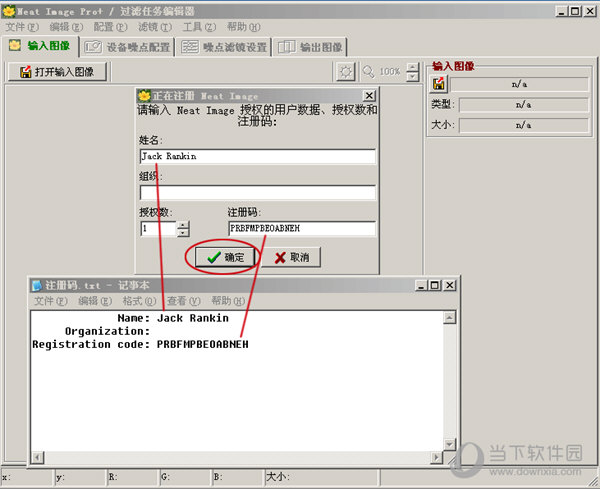Minimize the Notepad window
The width and height of the screenshot is (600, 489).
pos(421,285)
